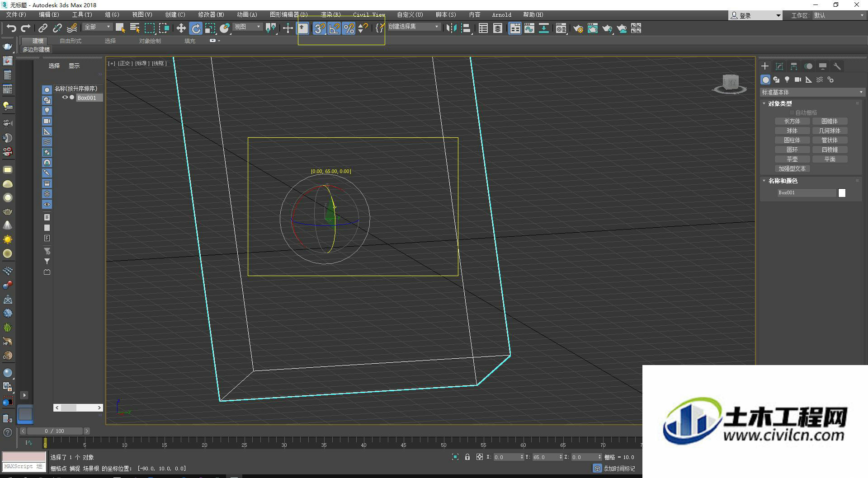Hide Box001 using its eye icon
This screenshot has width=868, height=478.
[x=65, y=97]
